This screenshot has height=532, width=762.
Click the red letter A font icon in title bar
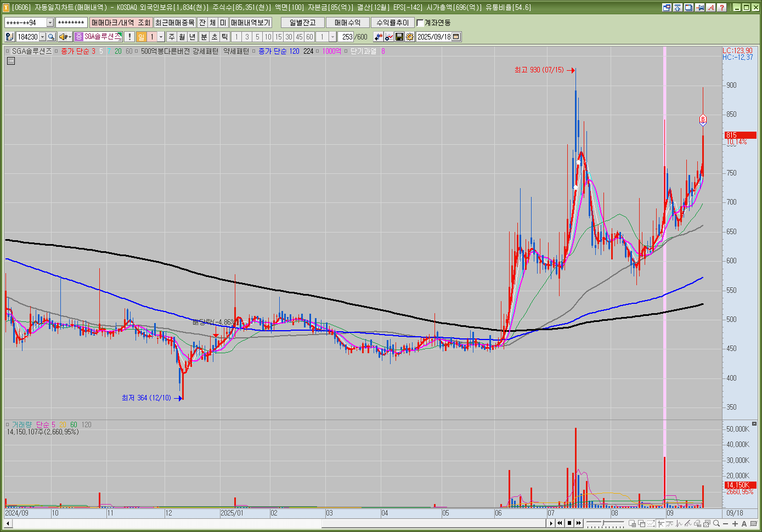tap(710, 7)
